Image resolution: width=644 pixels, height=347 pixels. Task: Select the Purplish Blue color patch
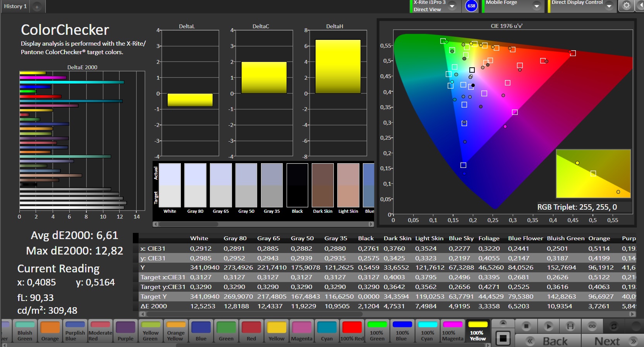(x=75, y=331)
